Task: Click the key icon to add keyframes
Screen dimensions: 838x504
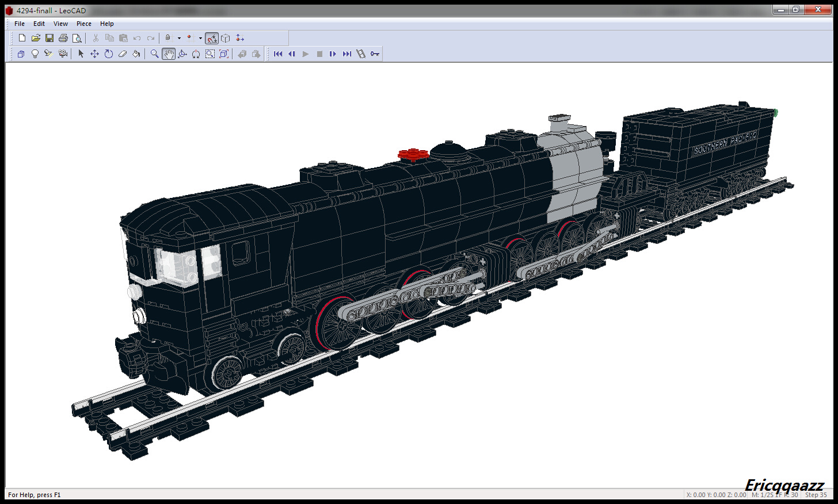Action: (374, 54)
